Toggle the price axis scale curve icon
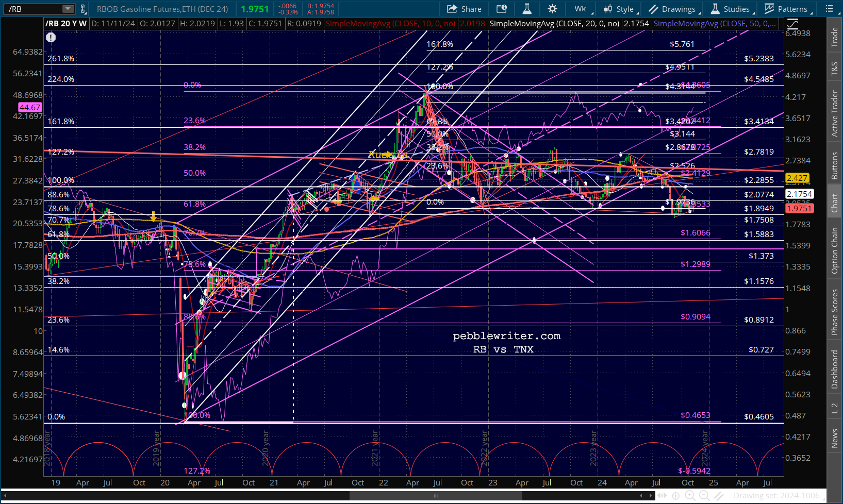The image size is (843, 504). 792,24
